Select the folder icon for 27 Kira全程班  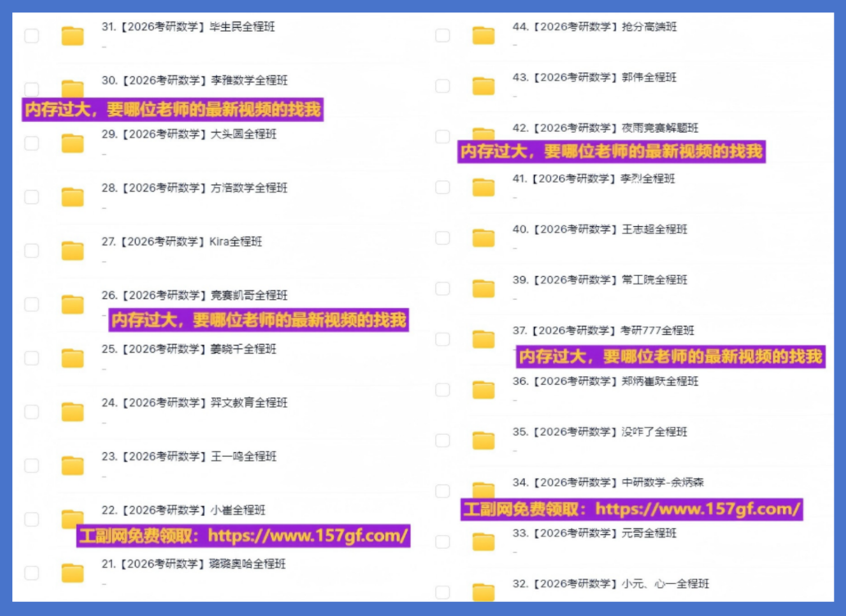[x=73, y=251]
